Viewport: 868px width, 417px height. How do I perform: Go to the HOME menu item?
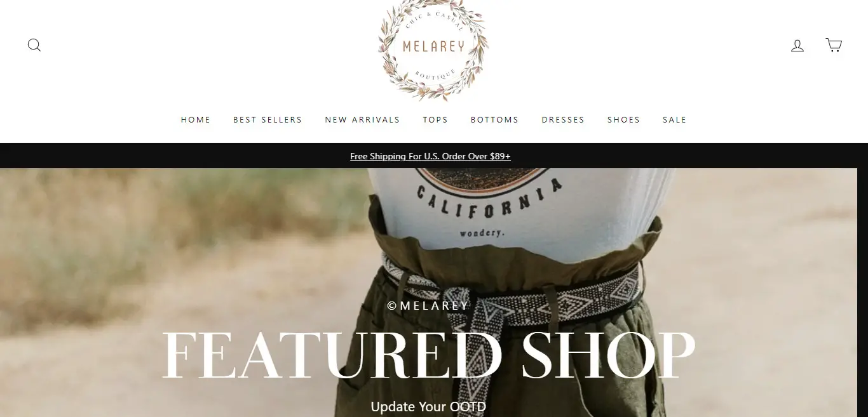[x=196, y=119]
